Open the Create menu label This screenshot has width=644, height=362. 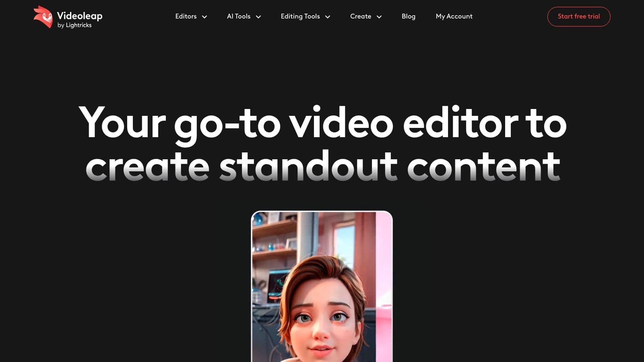pos(361,16)
